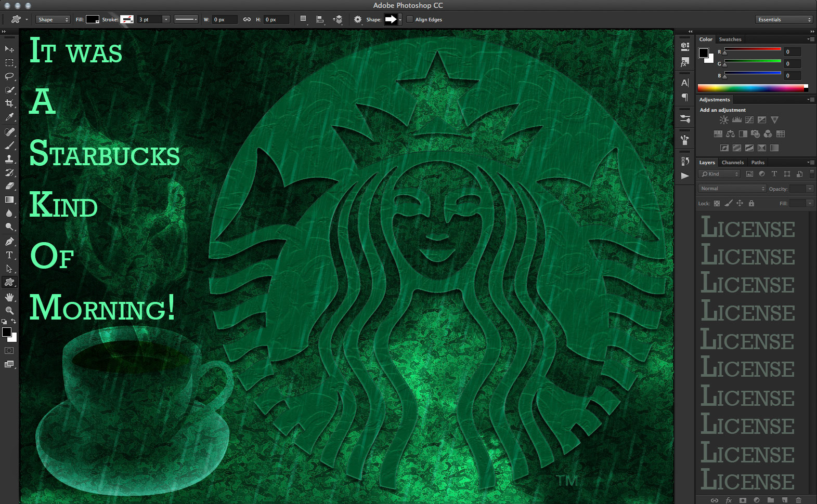This screenshot has width=817, height=504.
Task: Select the Color panel tab
Action: coord(706,39)
